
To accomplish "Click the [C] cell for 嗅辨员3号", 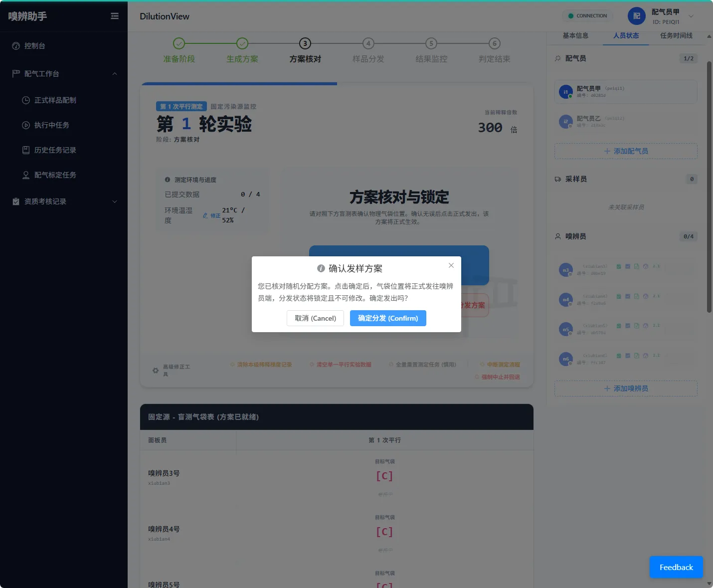I will 384,476.
